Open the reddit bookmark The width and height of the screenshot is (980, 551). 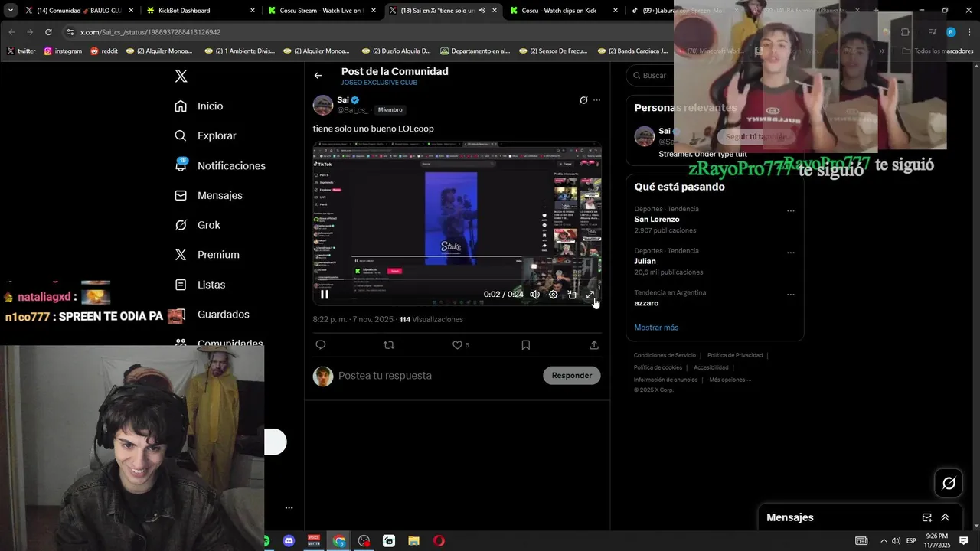click(104, 51)
